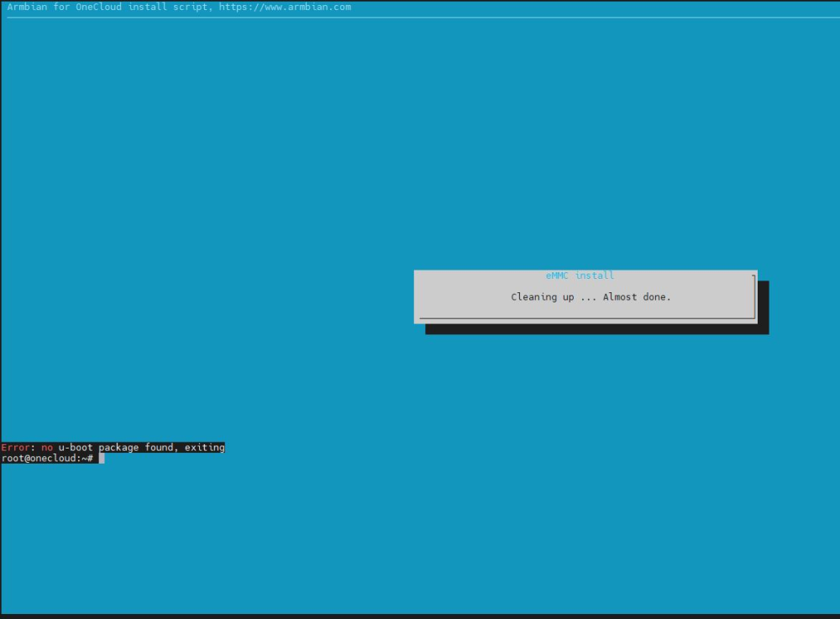The height and width of the screenshot is (619, 840).
Task: Click the horizontal separator line under the header
Action: pyautogui.click(x=420, y=17)
